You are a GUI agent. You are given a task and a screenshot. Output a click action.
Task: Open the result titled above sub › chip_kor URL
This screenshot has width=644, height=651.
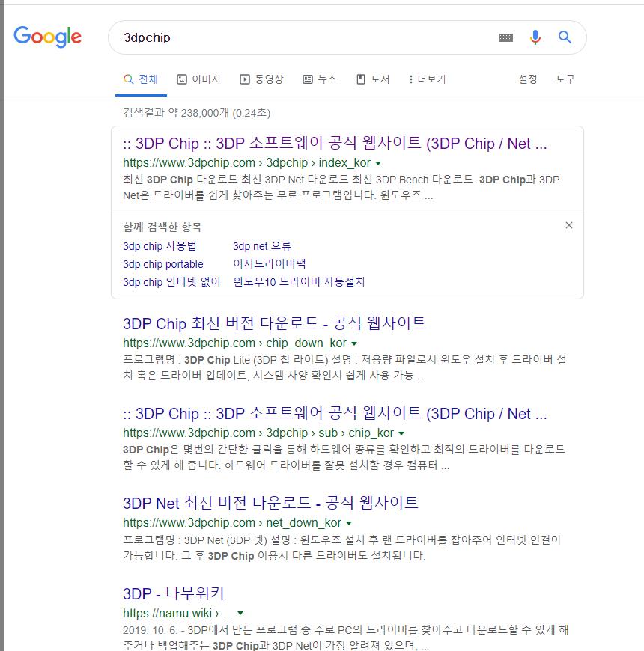click(335, 414)
